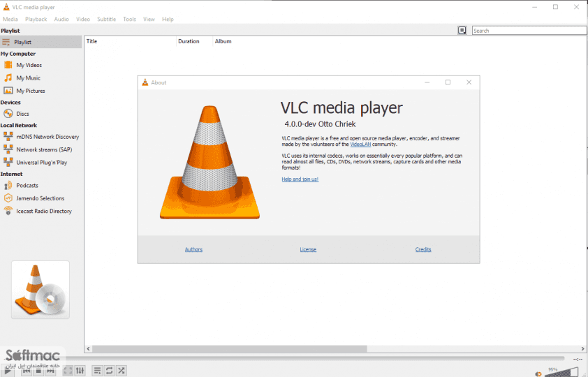Stop playback
The width and height of the screenshot is (588, 377).
point(38,371)
